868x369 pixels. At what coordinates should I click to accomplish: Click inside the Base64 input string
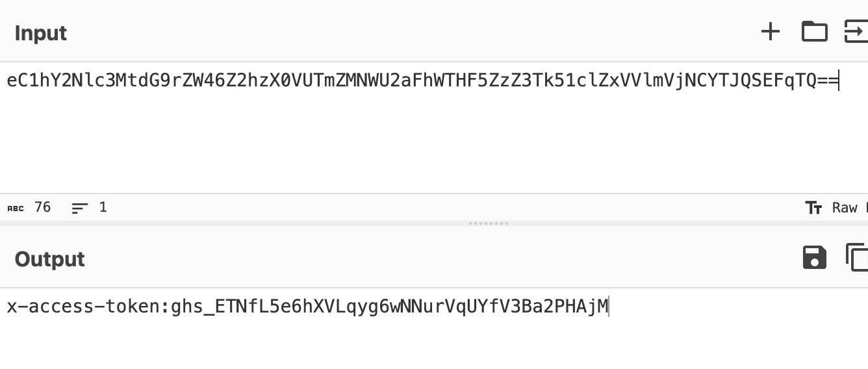(422, 81)
